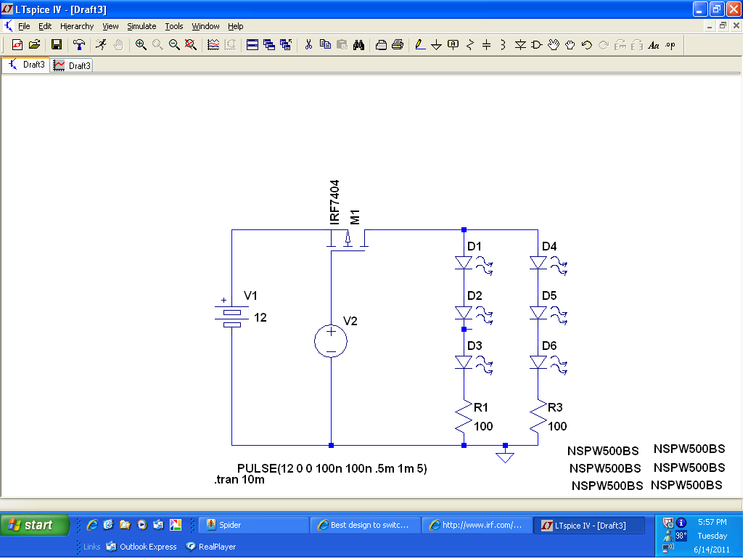The width and height of the screenshot is (756, 559).
Task: Select the Text tool Aa icon
Action: coord(654,45)
